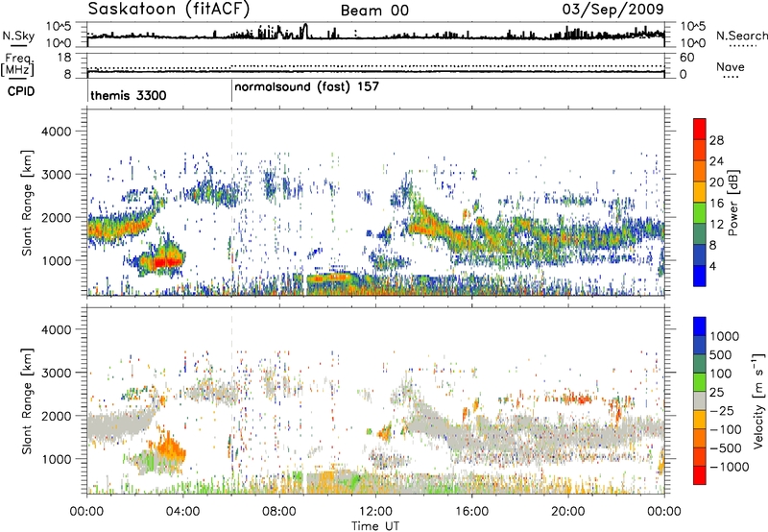Click the 'Power [dB]' colorbar label
The width and height of the screenshot is (768, 532).
[733, 203]
